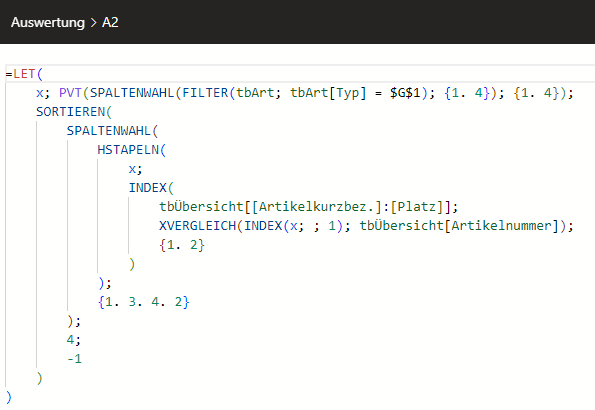Click the final closing parenthesis of LET
Image resolution: width=595 pixels, height=410 pixels.
pos(9,397)
